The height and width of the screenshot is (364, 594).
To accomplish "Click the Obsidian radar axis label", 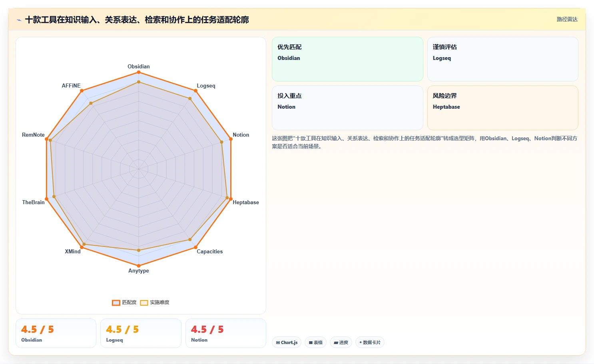I will point(139,66).
